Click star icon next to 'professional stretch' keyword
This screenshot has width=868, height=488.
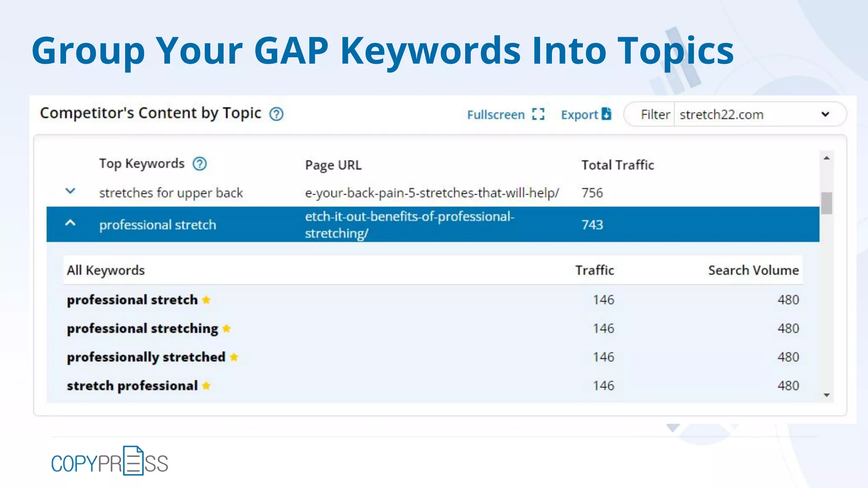click(x=206, y=300)
